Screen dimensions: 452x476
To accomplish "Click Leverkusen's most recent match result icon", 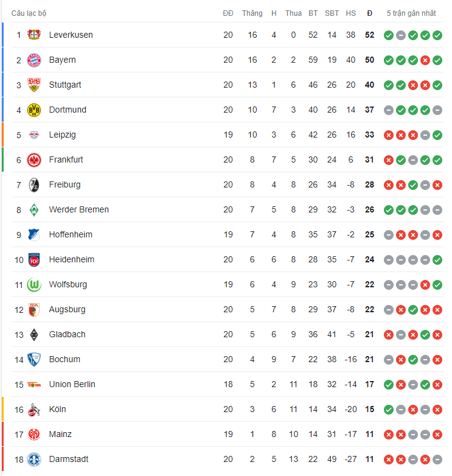I will point(437,35).
